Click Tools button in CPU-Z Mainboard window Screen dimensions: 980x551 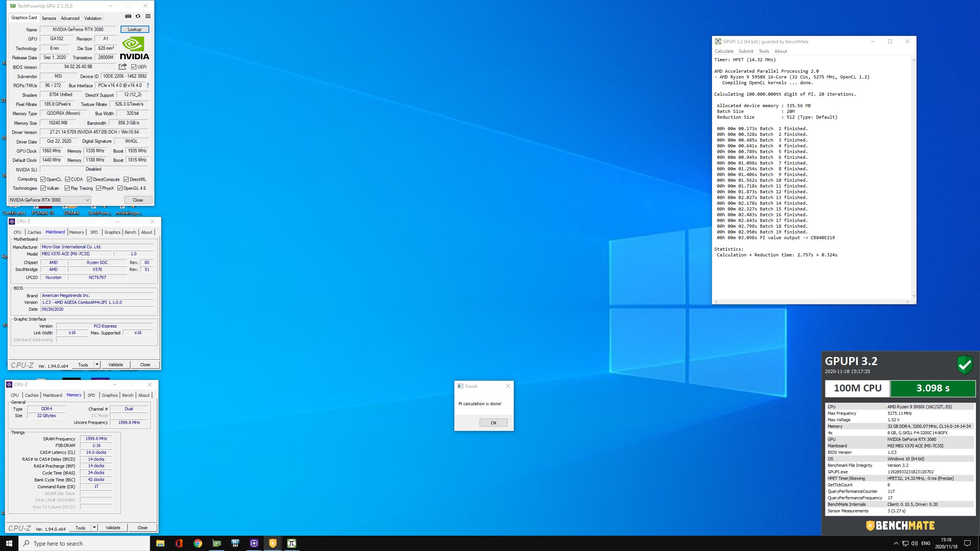pos(83,365)
